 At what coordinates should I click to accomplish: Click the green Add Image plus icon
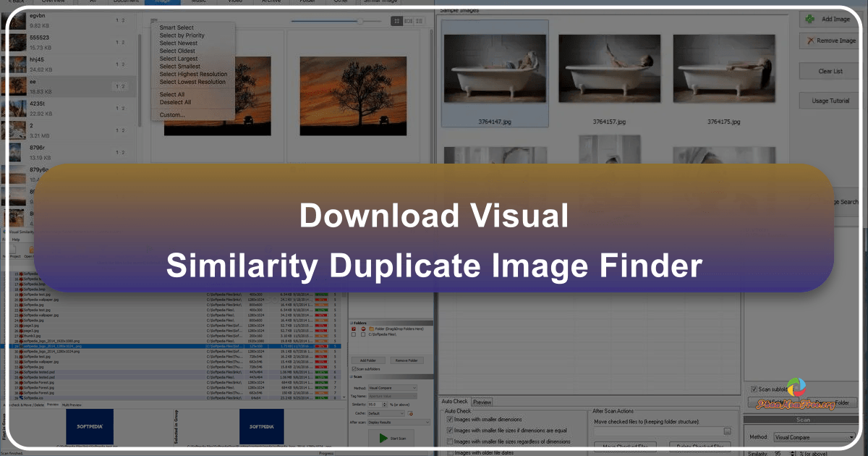809,19
